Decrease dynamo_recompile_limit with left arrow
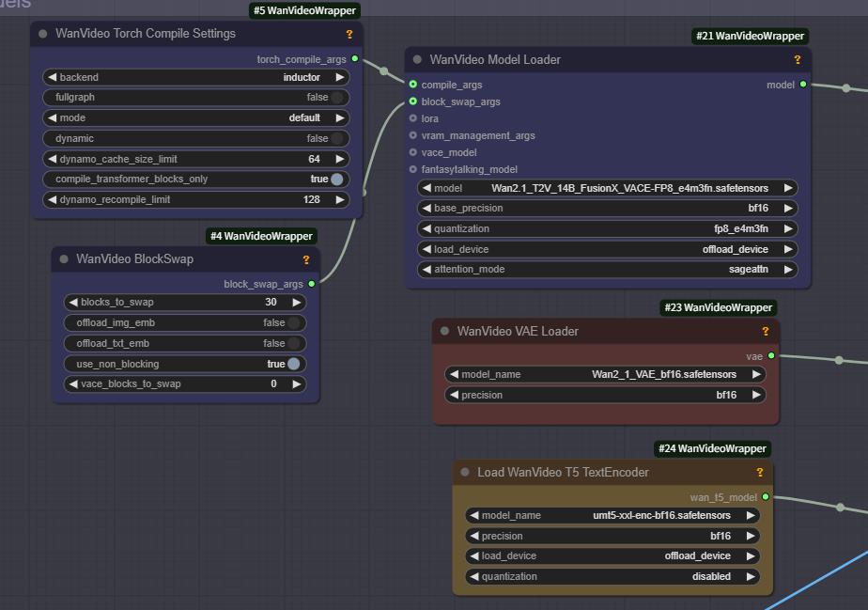 point(52,199)
